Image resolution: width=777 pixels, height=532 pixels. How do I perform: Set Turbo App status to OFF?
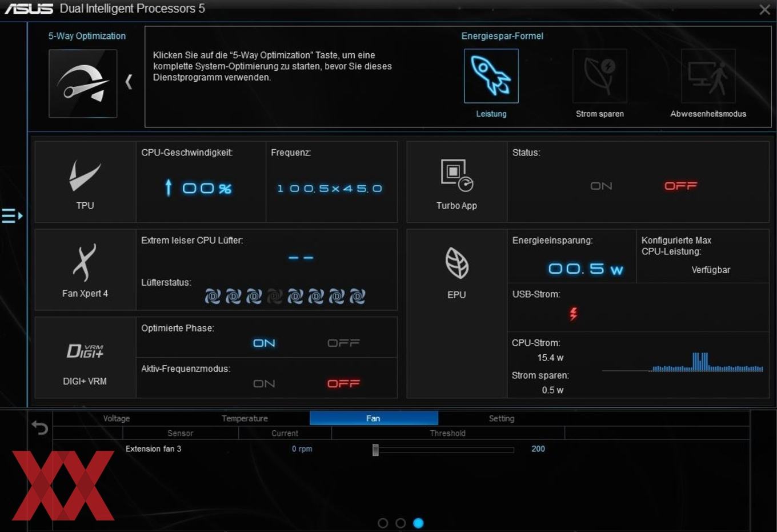pos(680,186)
